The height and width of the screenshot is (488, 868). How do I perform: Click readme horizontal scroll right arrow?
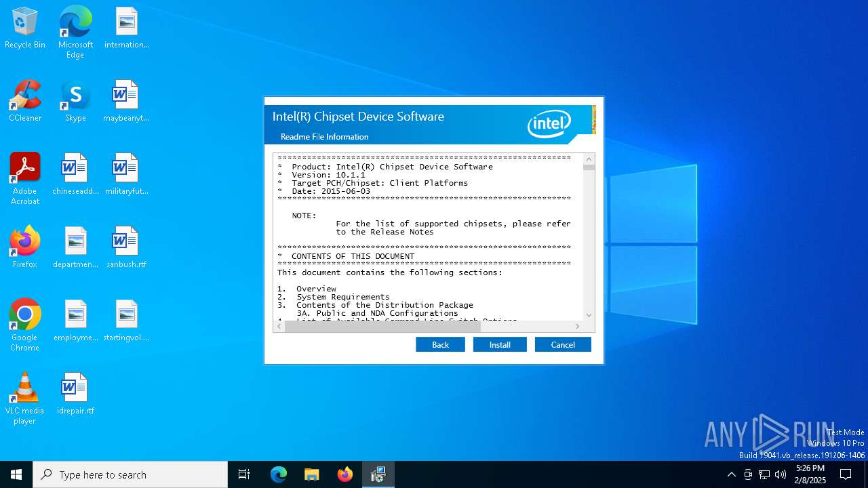[x=578, y=326]
